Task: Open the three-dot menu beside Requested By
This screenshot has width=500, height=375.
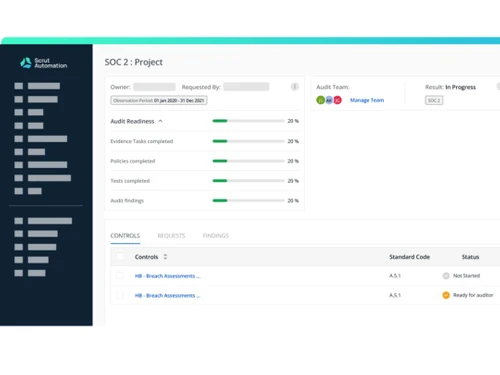Action: pyautogui.click(x=295, y=87)
